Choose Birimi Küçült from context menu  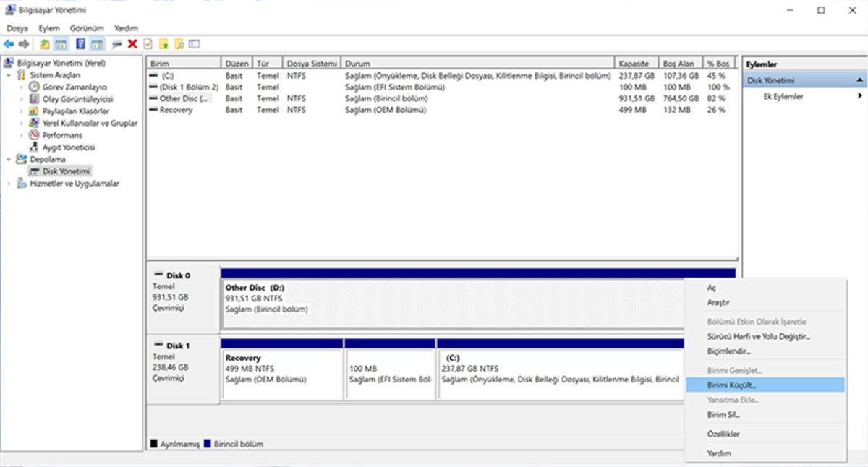[x=731, y=385]
